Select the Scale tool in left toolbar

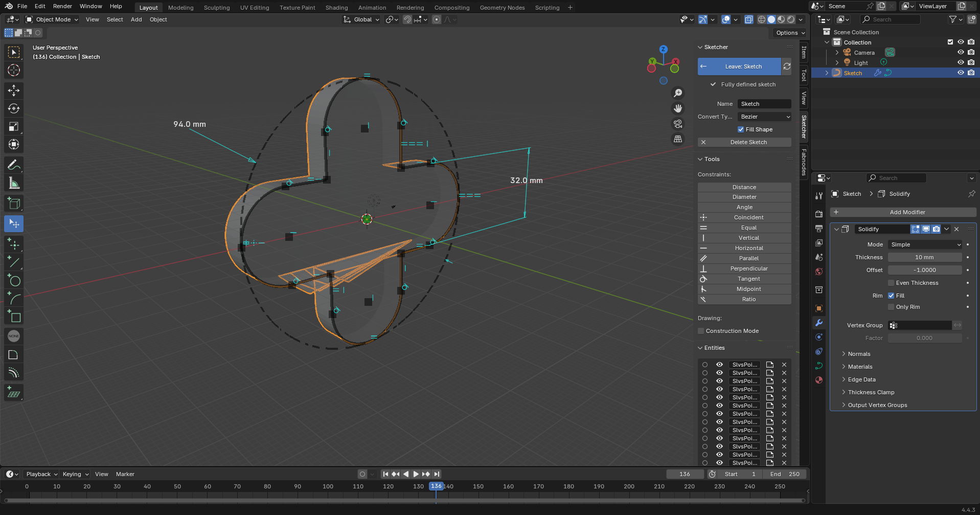(x=14, y=126)
